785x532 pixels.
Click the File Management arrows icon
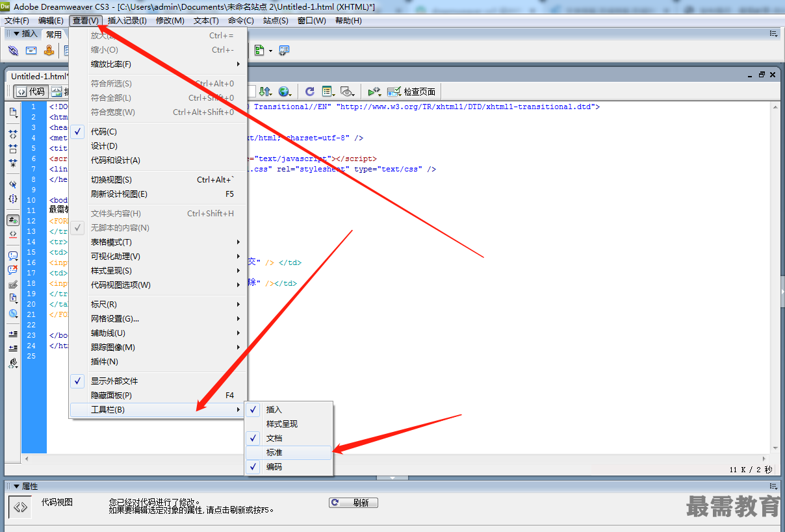tap(265, 92)
